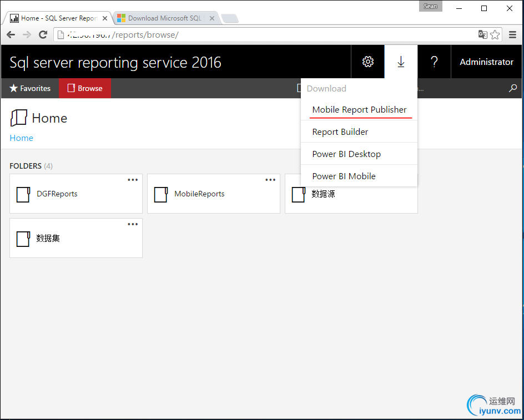524x420 pixels.
Task: Select Mobile Report Publisher download
Action: tap(359, 110)
